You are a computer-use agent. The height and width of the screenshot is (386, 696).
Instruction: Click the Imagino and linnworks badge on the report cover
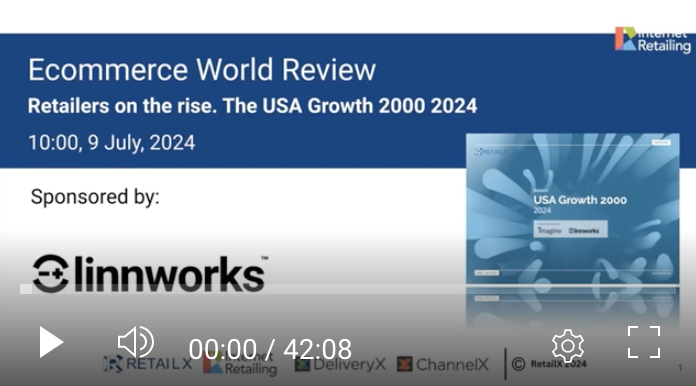coord(570,229)
